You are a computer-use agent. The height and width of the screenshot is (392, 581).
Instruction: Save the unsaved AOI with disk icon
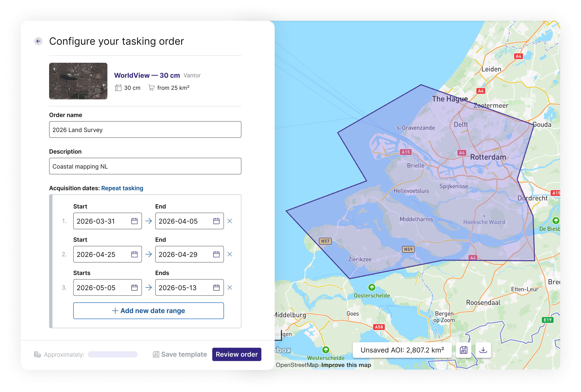[463, 350]
